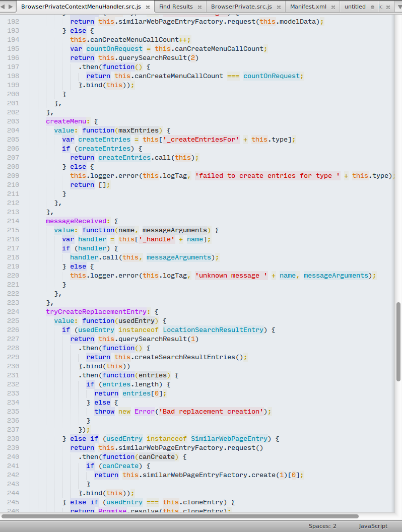Place the cursor on the createMenu property name
The width and height of the screenshot is (402, 532).
(x=66, y=121)
